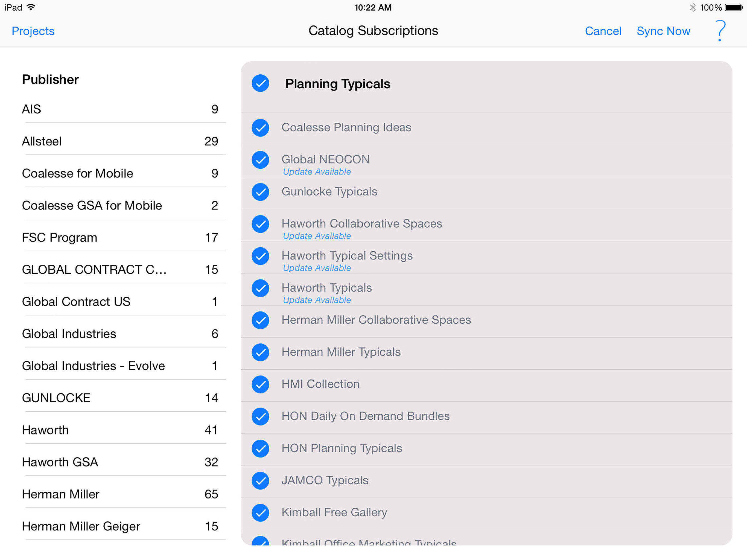Select the Haworth publisher row
The width and height of the screenshot is (747, 560).
pyautogui.click(x=124, y=430)
